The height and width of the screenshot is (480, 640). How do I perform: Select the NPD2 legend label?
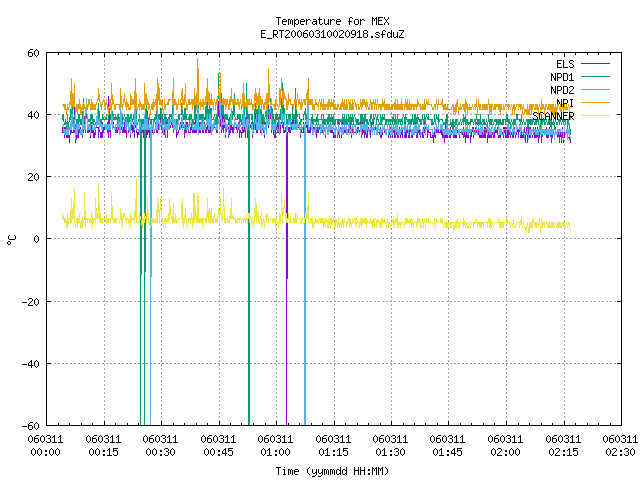tap(562, 90)
